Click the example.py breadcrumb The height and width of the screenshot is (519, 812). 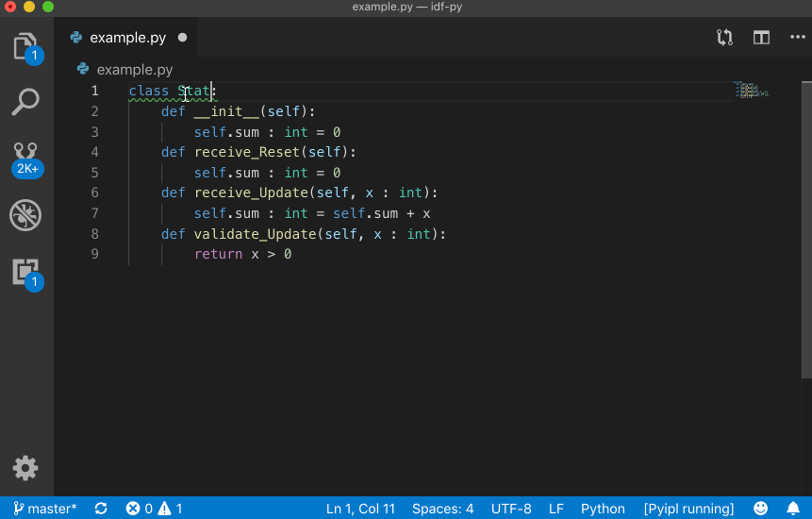(135, 70)
